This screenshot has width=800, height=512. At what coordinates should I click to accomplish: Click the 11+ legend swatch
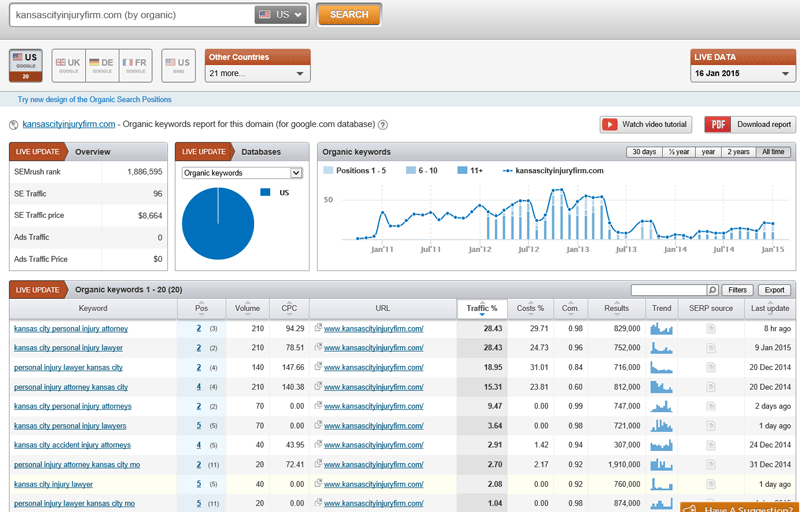click(462, 170)
